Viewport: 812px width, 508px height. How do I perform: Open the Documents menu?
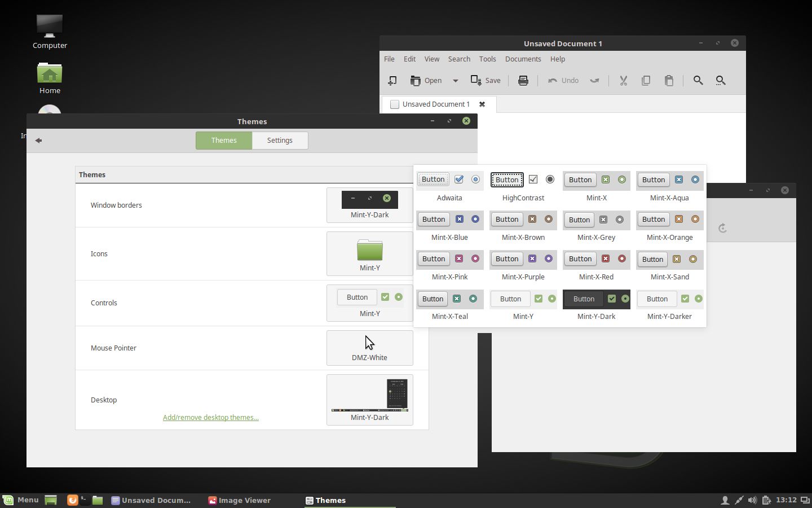coord(523,59)
